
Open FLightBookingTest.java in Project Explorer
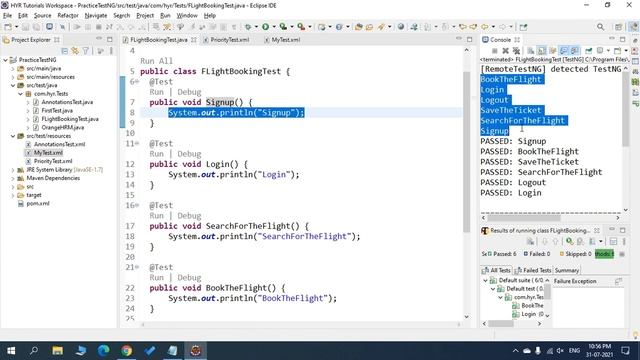click(70, 119)
